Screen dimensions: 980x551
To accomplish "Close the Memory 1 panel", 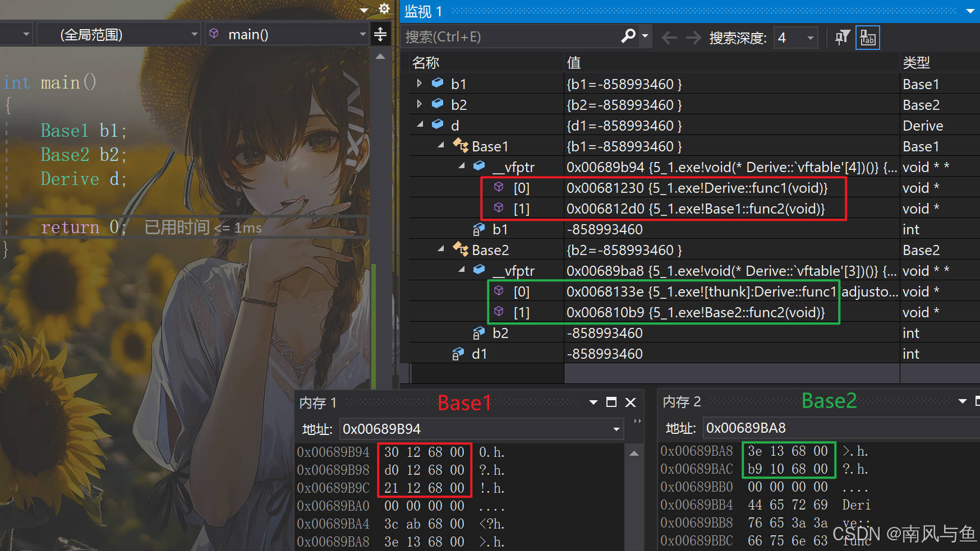I will point(631,402).
